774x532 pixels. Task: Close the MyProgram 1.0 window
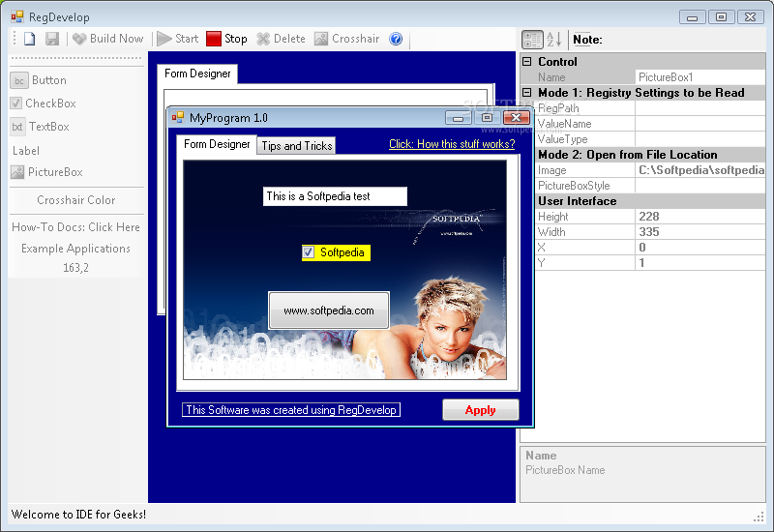point(517,118)
